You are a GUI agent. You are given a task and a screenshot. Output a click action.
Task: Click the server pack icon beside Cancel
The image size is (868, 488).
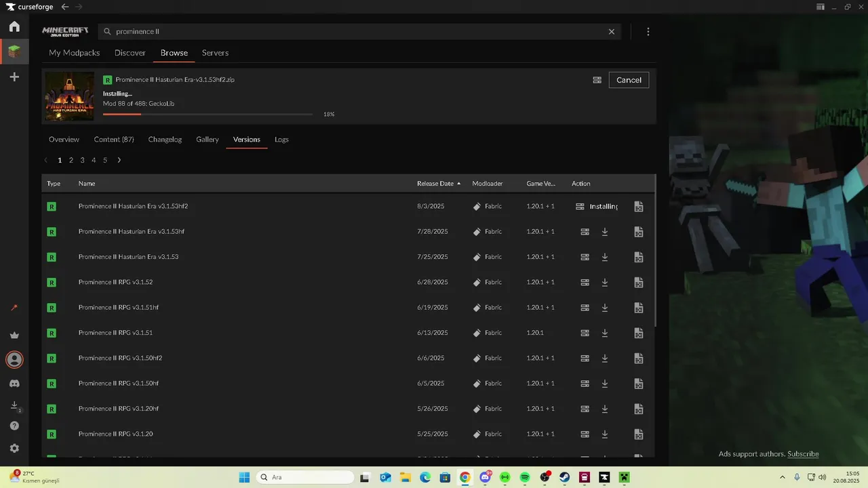[597, 80]
